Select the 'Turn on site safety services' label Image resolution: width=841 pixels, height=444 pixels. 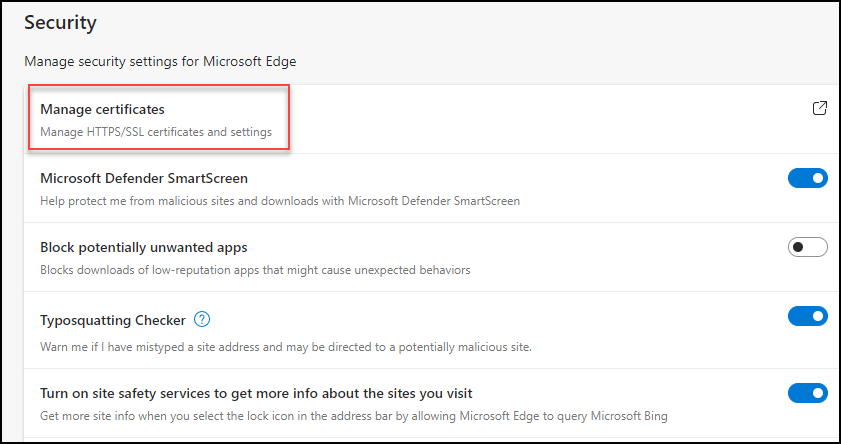tap(255, 393)
